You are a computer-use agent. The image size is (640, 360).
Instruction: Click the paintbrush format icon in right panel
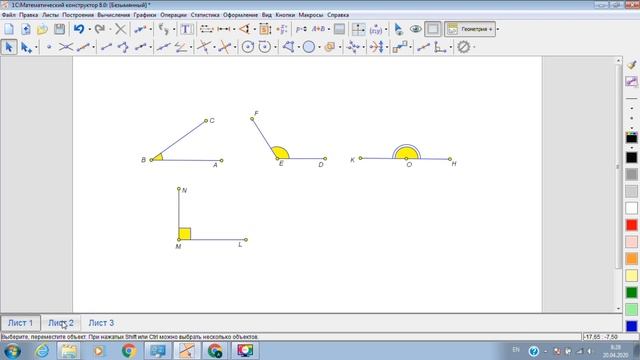click(631, 64)
